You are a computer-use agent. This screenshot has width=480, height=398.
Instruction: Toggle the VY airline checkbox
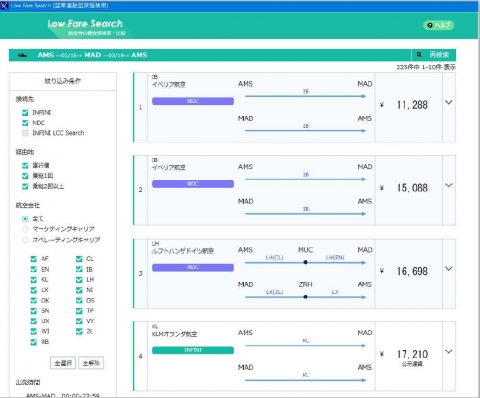pos(79,321)
